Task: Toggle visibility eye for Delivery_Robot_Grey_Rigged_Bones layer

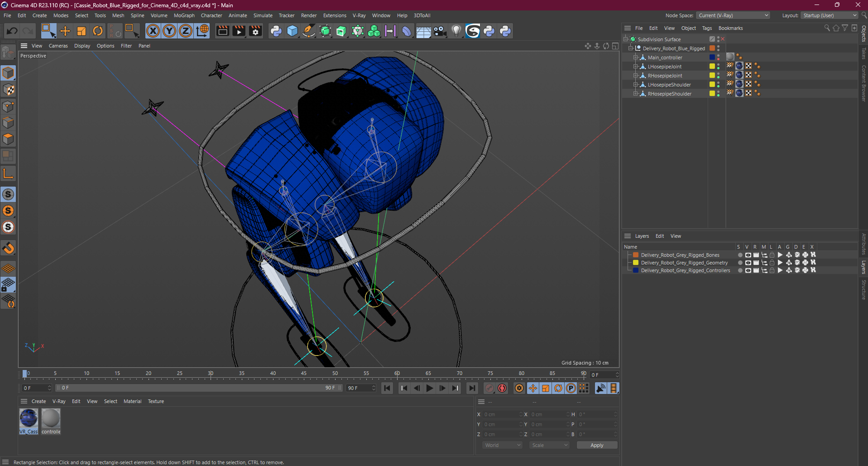Action: coord(748,255)
